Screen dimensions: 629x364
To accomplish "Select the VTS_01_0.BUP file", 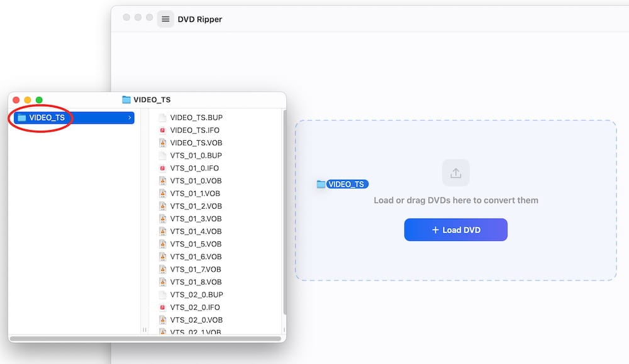I will tap(196, 155).
